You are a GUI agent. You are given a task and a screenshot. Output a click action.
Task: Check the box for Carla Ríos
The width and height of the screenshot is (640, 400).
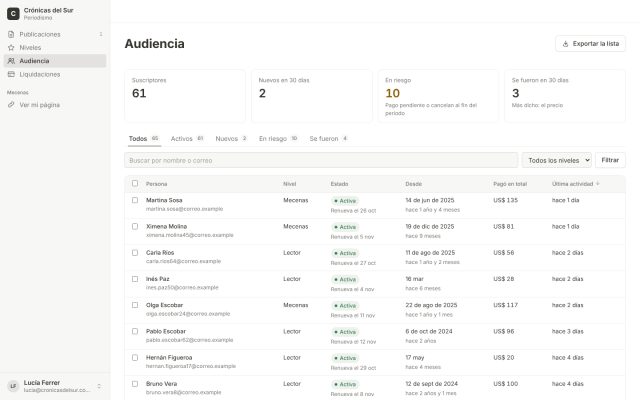(135, 253)
